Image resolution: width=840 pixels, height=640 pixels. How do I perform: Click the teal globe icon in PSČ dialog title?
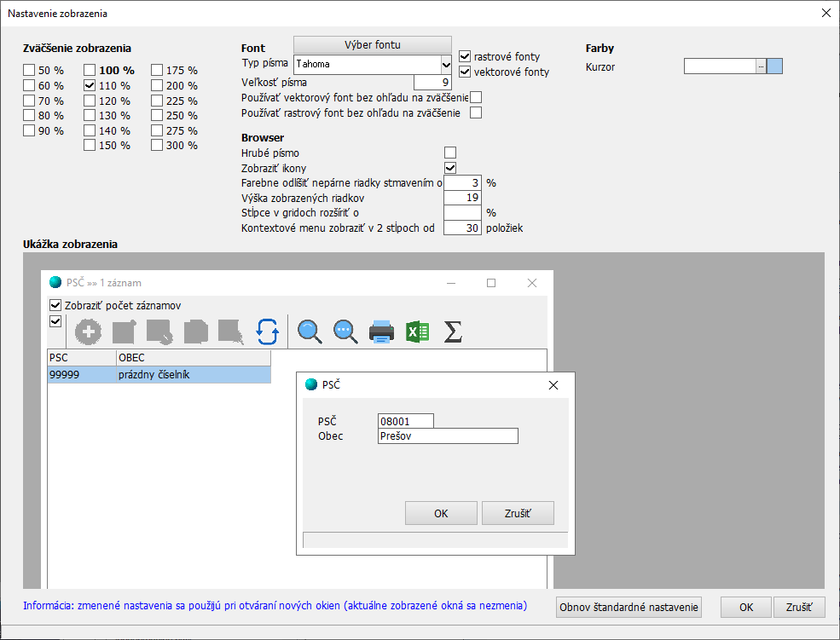click(312, 385)
